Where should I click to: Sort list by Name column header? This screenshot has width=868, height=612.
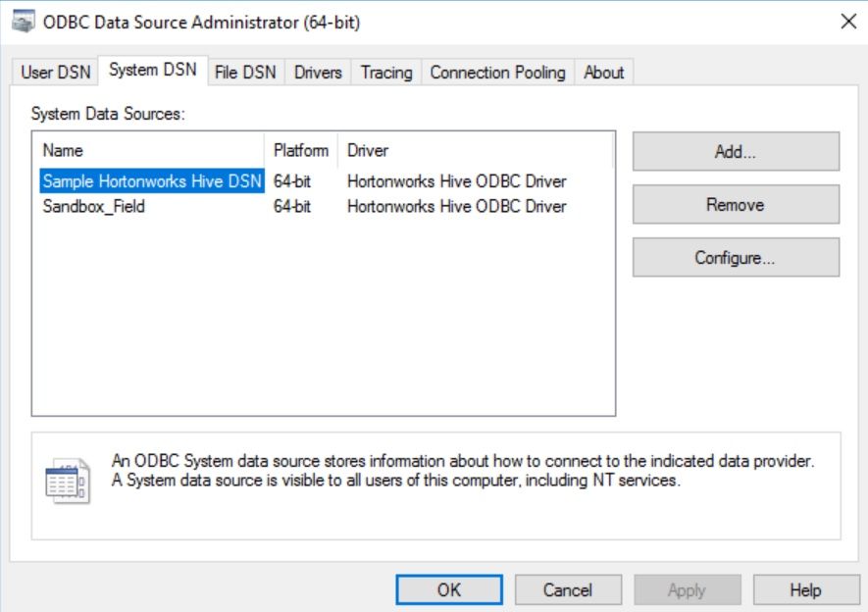click(152, 151)
